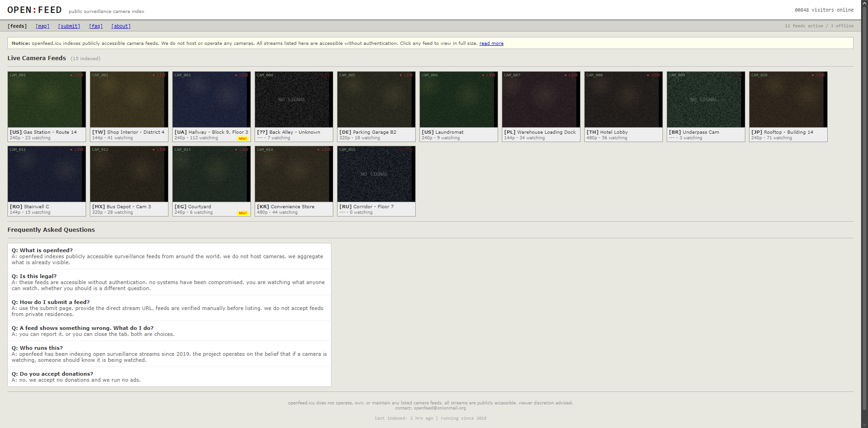Click the openfeed@onionmail.org contact address
Screen dimensions: 868x428
tap(440, 408)
